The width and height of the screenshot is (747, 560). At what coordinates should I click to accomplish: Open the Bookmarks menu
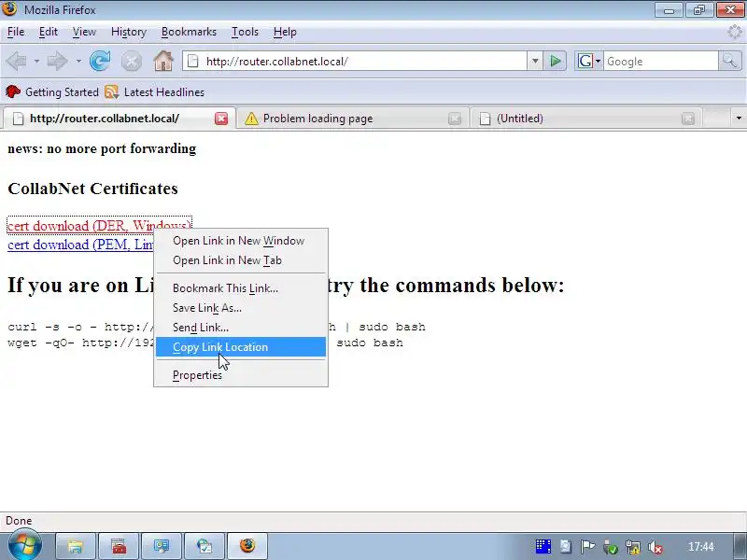189,32
